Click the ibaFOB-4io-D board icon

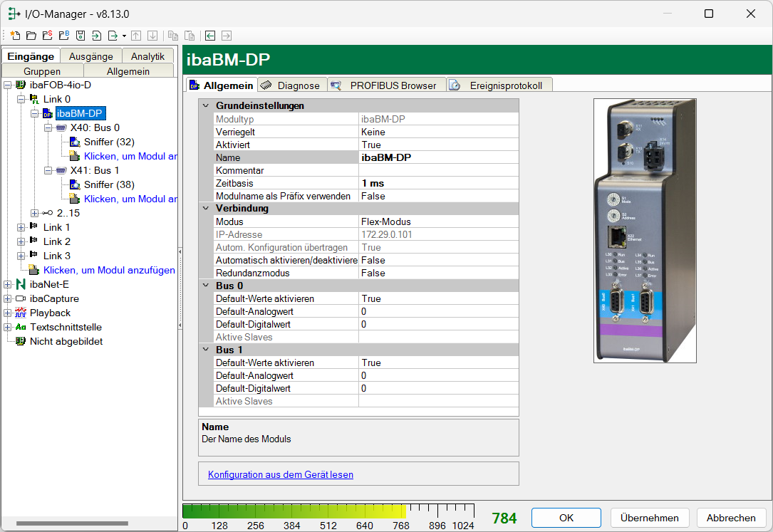[x=21, y=85]
